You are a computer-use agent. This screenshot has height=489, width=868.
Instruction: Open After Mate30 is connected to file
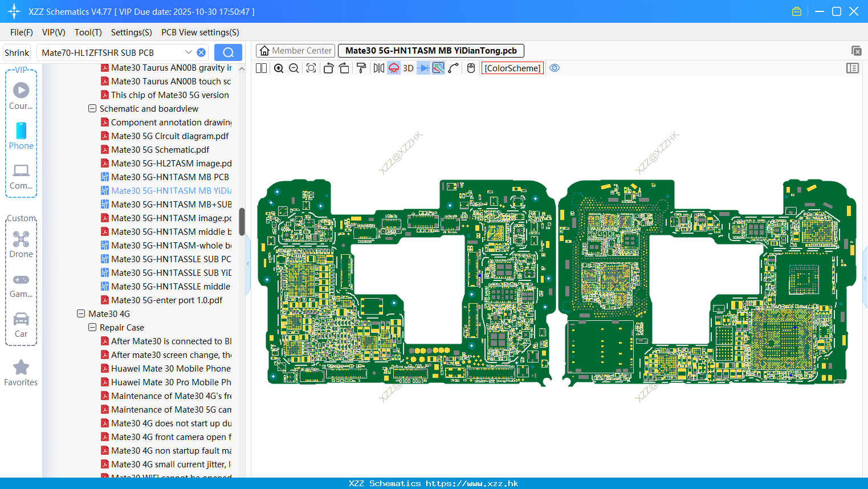tap(171, 341)
